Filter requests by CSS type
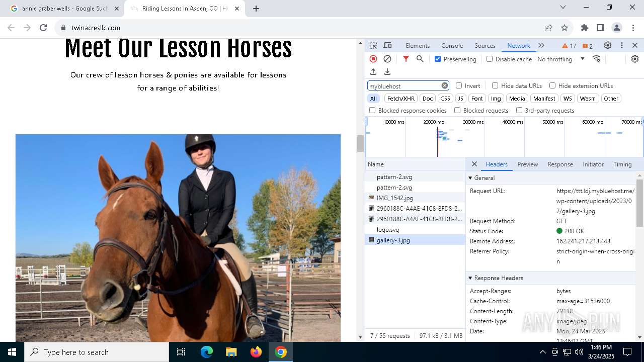Viewport: 644px width, 362px height. [445, 99]
